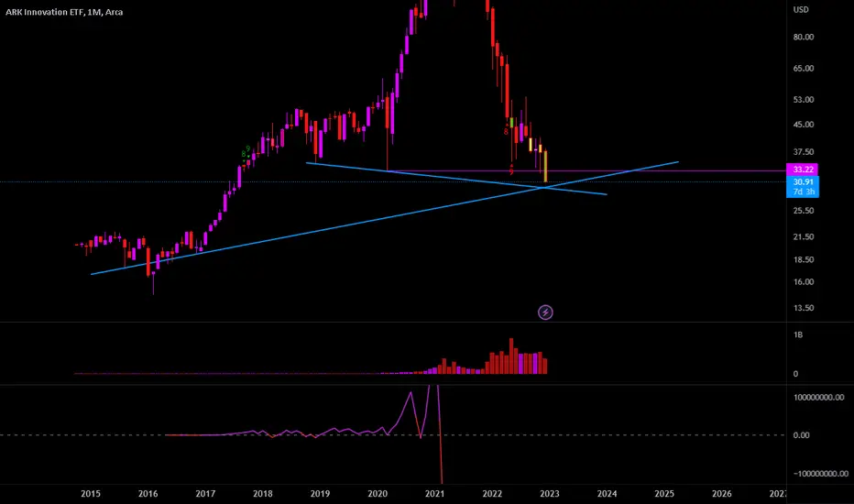Click the lightning bolt event icon

point(545,312)
